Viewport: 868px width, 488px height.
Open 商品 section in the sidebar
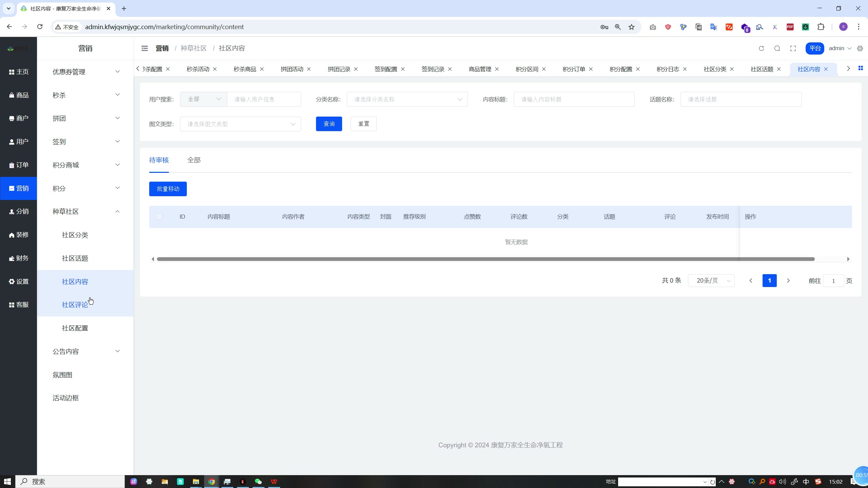pyautogui.click(x=19, y=95)
